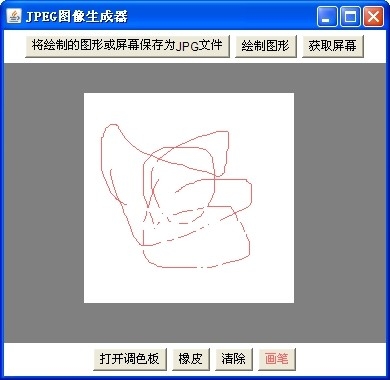Close the JPEG图像生成器 window
390x380 pixels.
tap(373, 16)
